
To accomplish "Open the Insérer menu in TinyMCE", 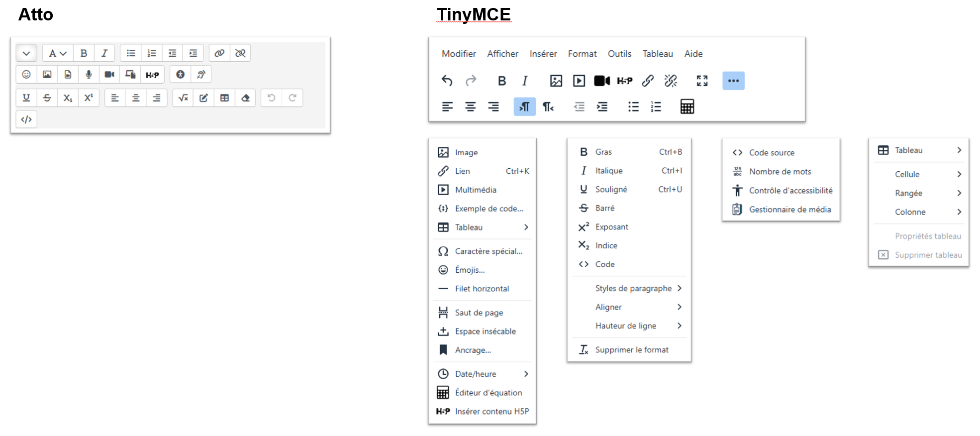I will [x=543, y=54].
